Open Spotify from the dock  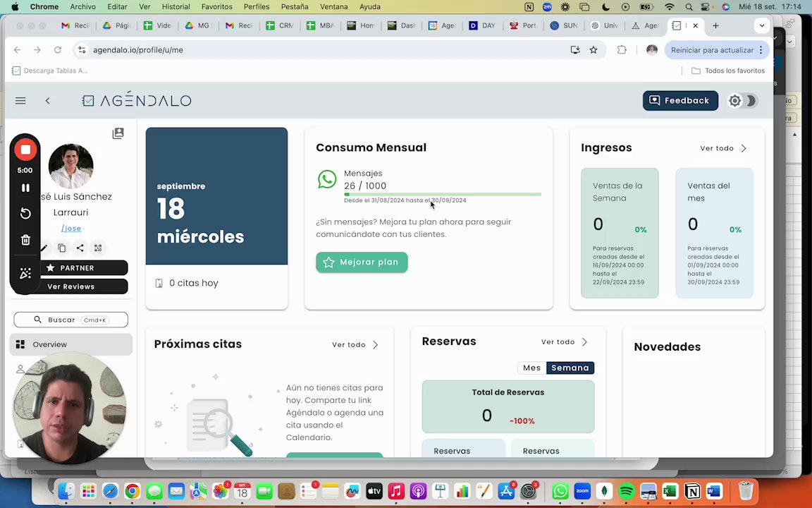point(627,490)
